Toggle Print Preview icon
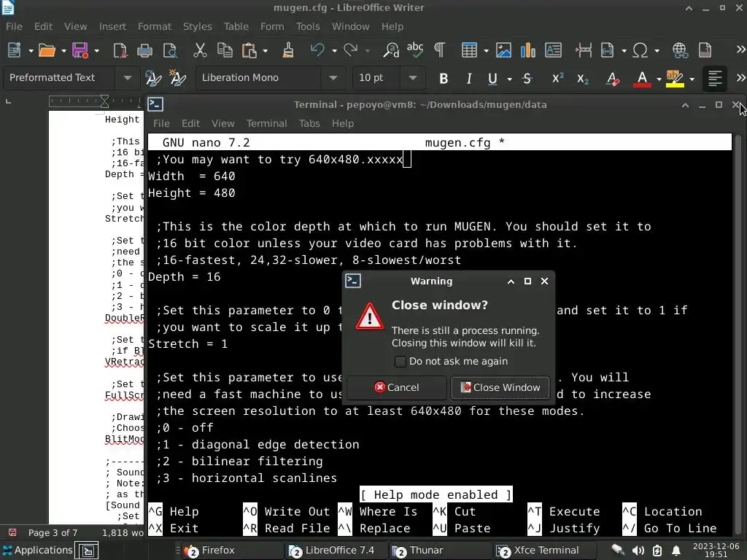 click(170, 50)
